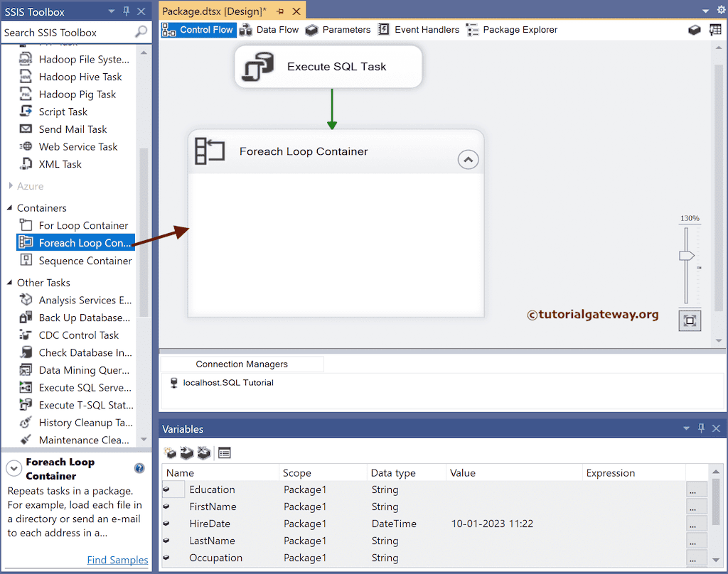Image resolution: width=728 pixels, height=574 pixels.
Task: Collapse the Foreach Loop Container
Action: [x=468, y=159]
